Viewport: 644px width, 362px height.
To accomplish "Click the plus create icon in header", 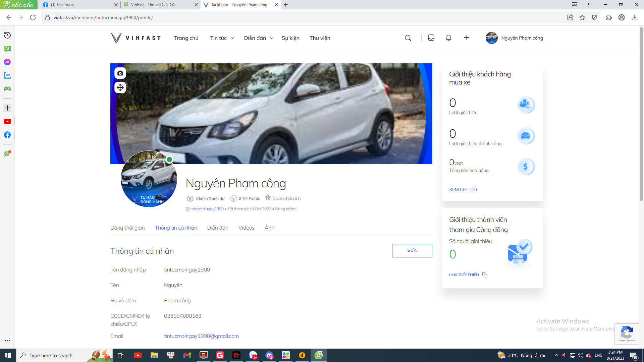I will point(467,38).
